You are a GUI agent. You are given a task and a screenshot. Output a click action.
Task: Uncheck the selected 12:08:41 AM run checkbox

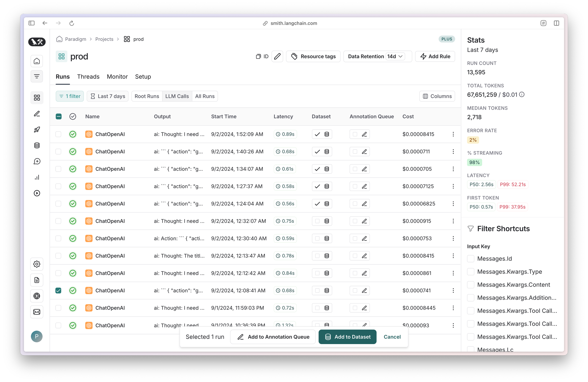click(59, 291)
